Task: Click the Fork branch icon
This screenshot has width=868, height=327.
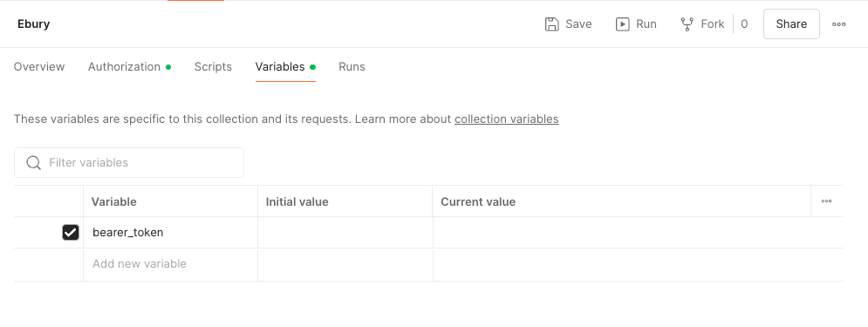Action: pyautogui.click(x=687, y=24)
